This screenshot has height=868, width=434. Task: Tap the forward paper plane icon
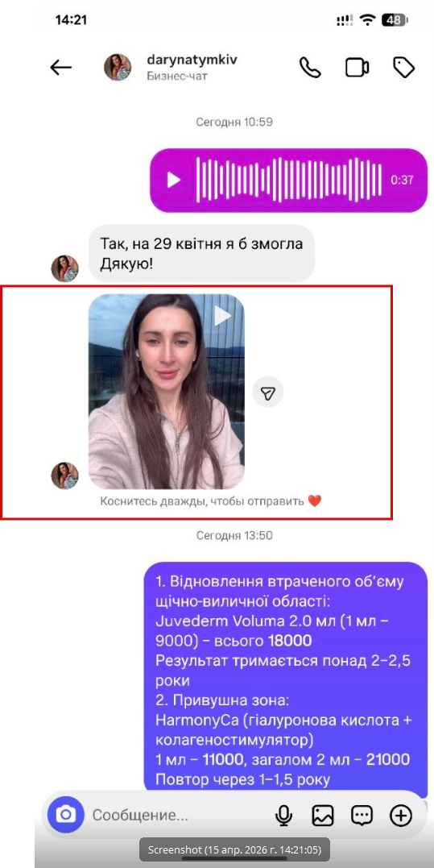[x=268, y=392]
